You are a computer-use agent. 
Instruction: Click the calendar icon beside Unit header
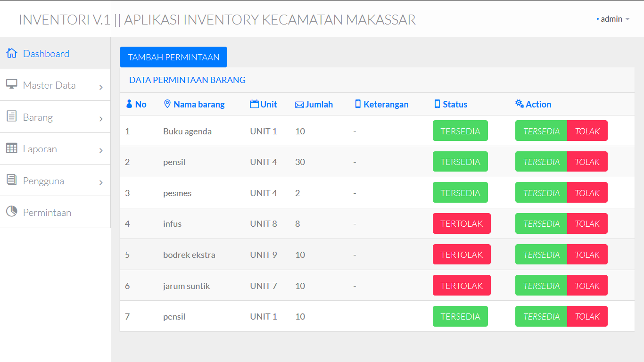[254, 104]
